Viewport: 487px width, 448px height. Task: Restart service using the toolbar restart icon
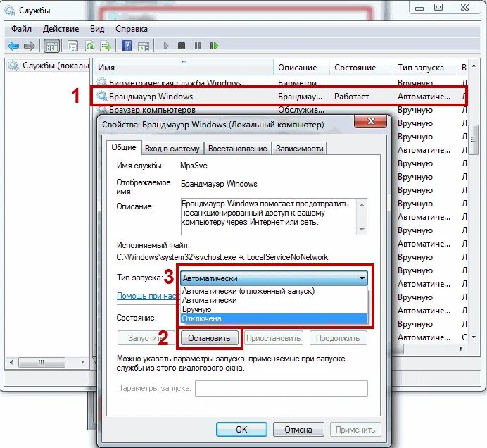click(x=214, y=46)
